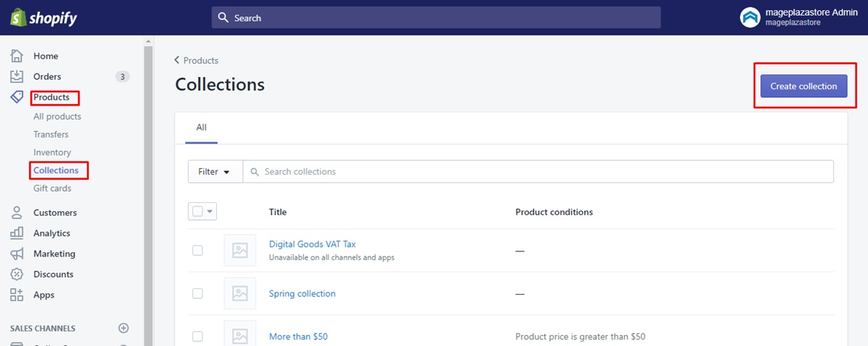Go back via the Products breadcrumb chevron
The image size is (868, 346).
coord(176,61)
